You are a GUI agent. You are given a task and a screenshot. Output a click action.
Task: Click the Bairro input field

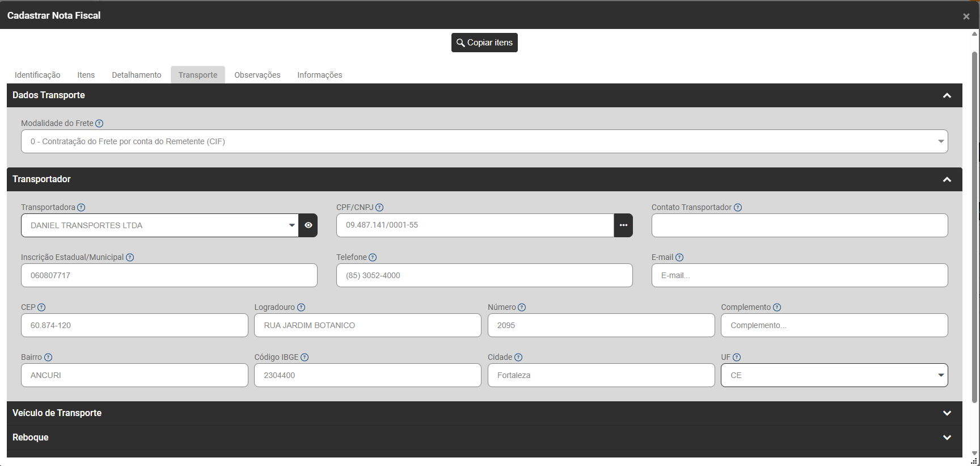click(x=134, y=375)
